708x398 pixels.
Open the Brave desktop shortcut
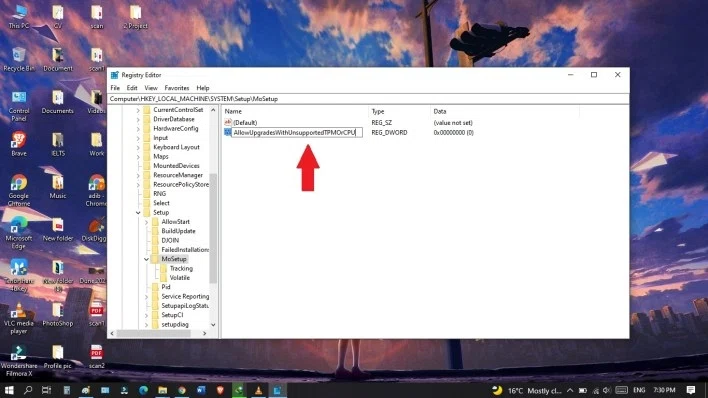(x=19, y=145)
